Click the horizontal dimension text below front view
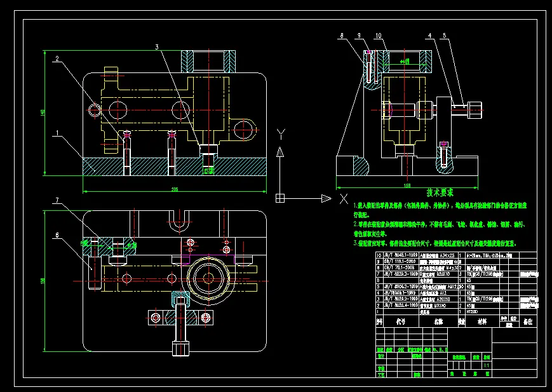The width and height of the screenshot is (552, 392). pos(175,189)
